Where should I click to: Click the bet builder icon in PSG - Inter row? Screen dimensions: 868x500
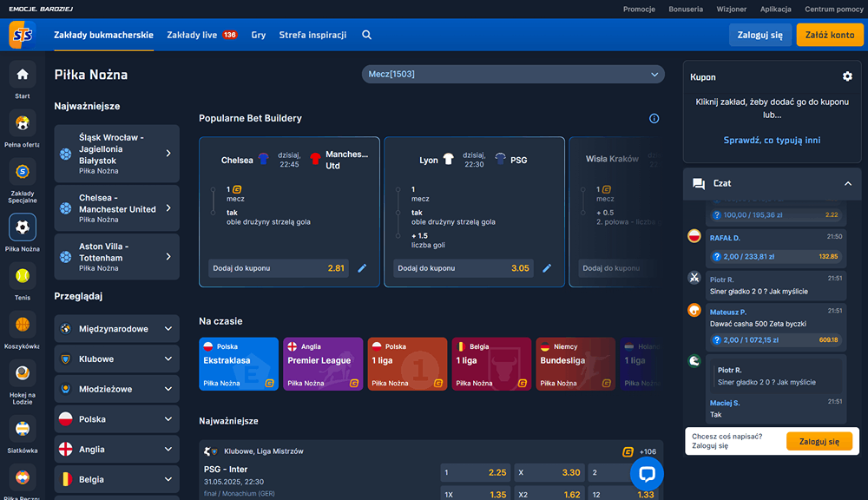click(x=628, y=452)
